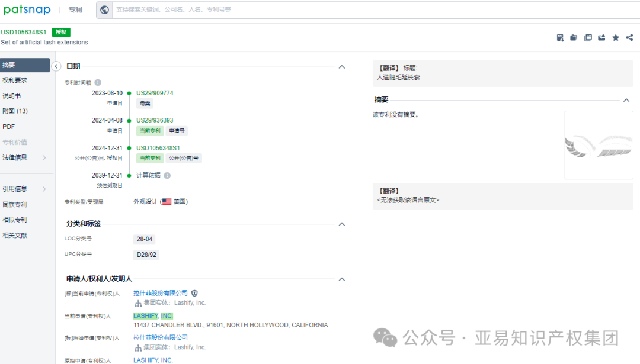Collapse the sidebar with circle arrow
This screenshot has height=364, width=640.
[x=56, y=66]
